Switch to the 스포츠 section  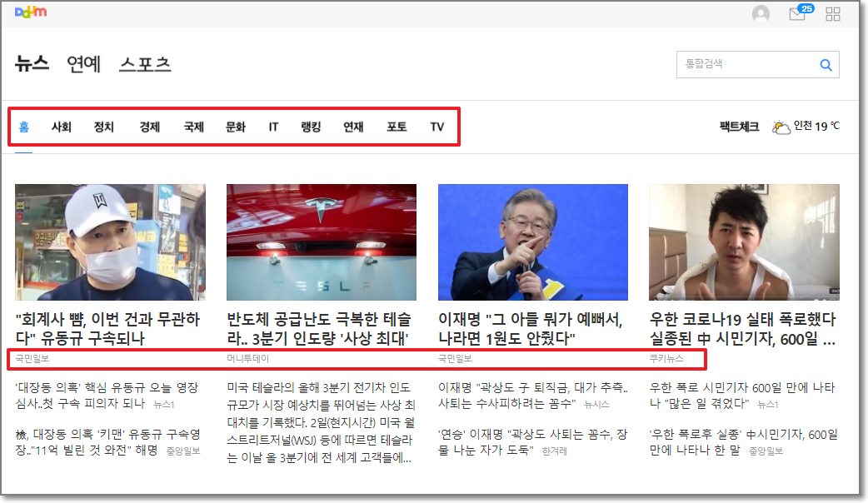[x=145, y=63]
